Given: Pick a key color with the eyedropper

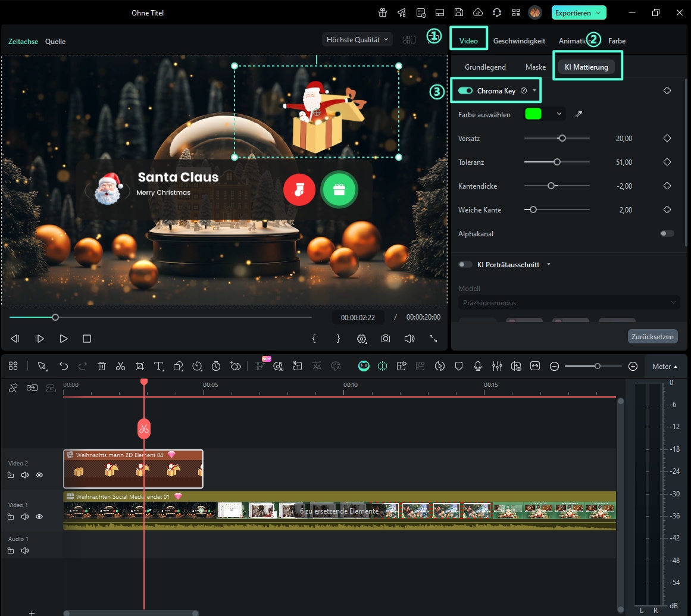Looking at the screenshot, I should pos(579,114).
